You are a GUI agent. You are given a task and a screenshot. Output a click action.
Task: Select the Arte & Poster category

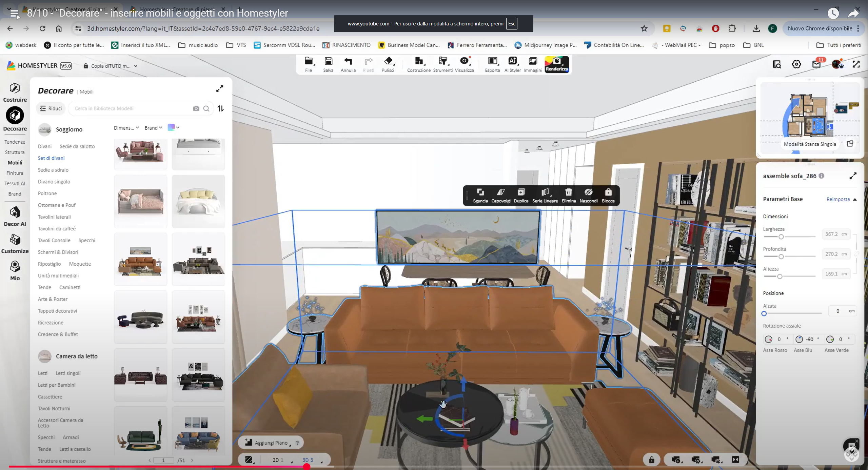(53, 299)
